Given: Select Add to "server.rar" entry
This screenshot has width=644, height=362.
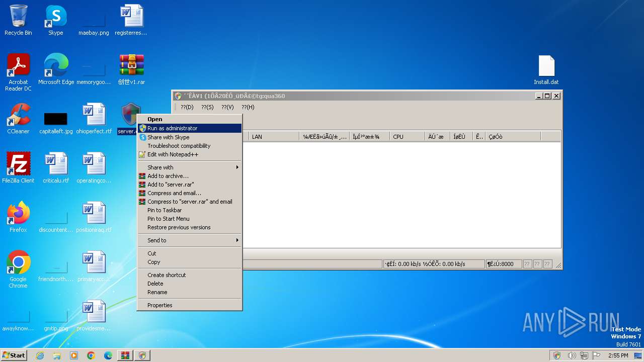Looking at the screenshot, I should [190, 185].
